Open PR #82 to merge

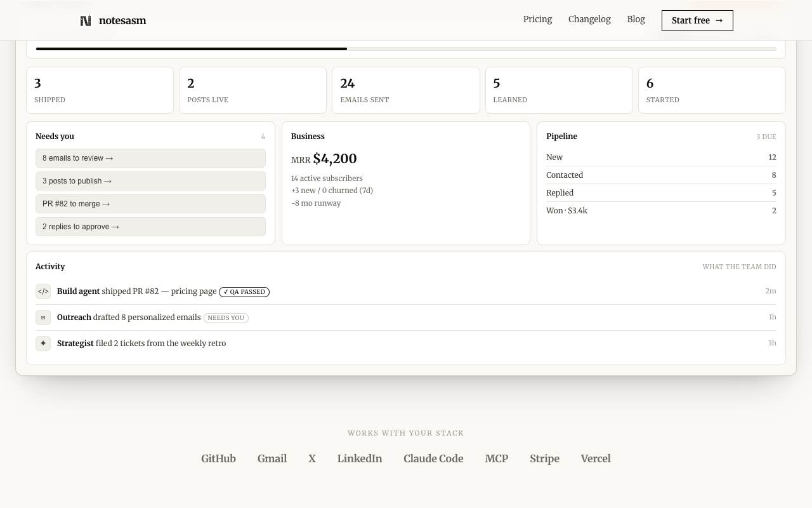150,204
